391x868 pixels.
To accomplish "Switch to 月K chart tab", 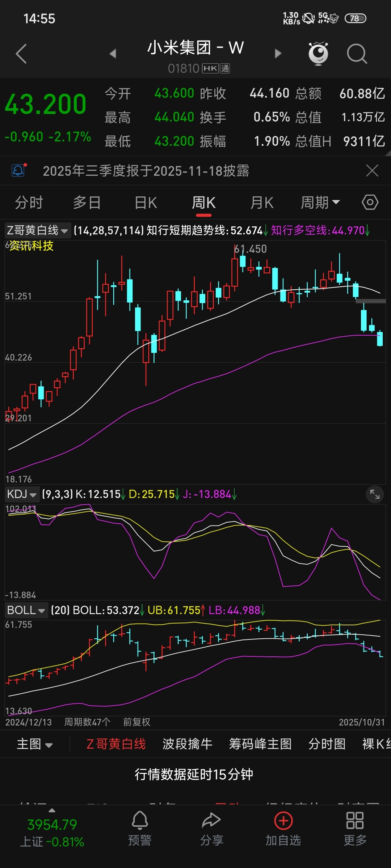I will point(262,203).
